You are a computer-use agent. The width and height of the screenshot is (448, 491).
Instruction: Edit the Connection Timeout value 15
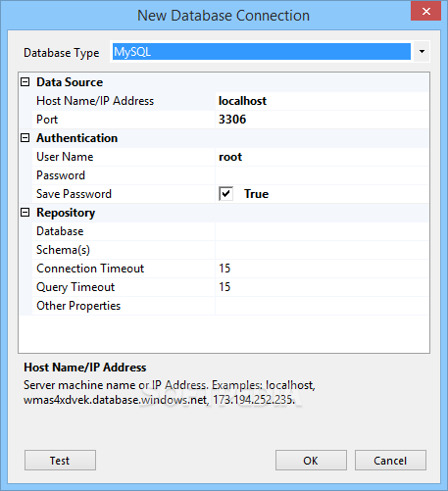tap(322, 269)
